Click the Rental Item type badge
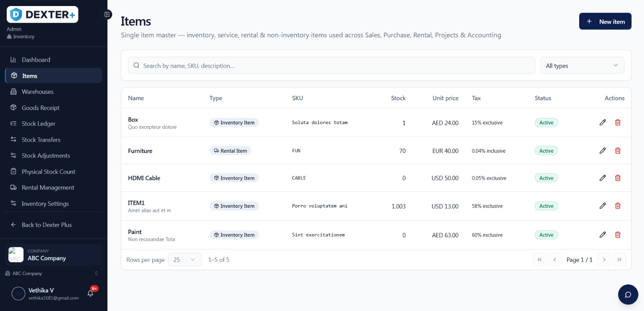 pos(230,151)
